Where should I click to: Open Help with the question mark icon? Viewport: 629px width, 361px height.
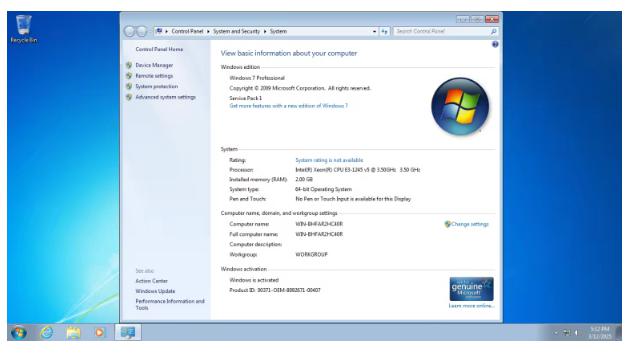pyautogui.click(x=495, y=45)
